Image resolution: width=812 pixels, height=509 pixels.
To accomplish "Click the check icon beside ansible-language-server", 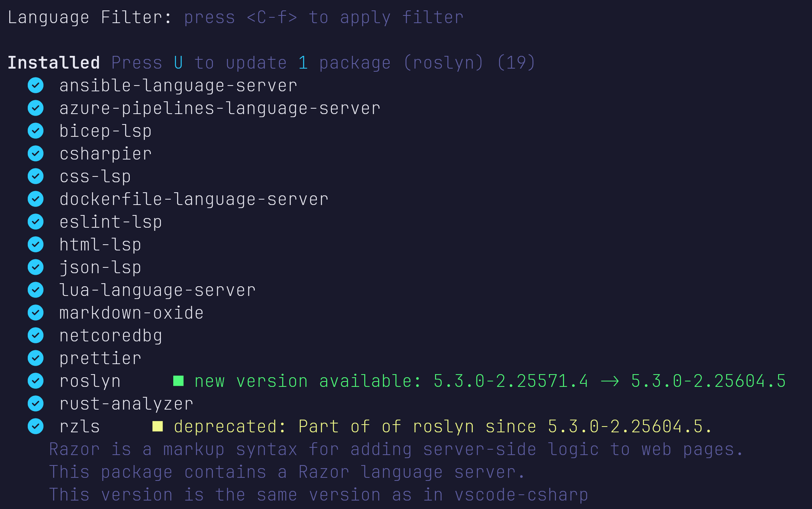I will coord(36,86).
